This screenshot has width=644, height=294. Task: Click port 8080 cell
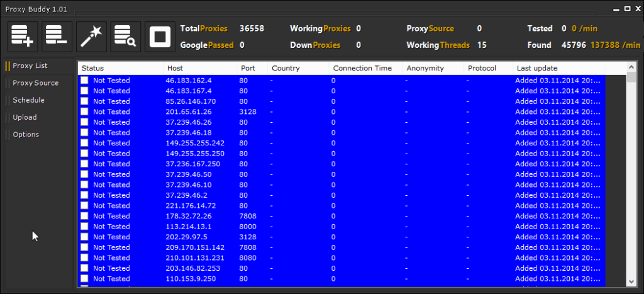click(248, 258)
